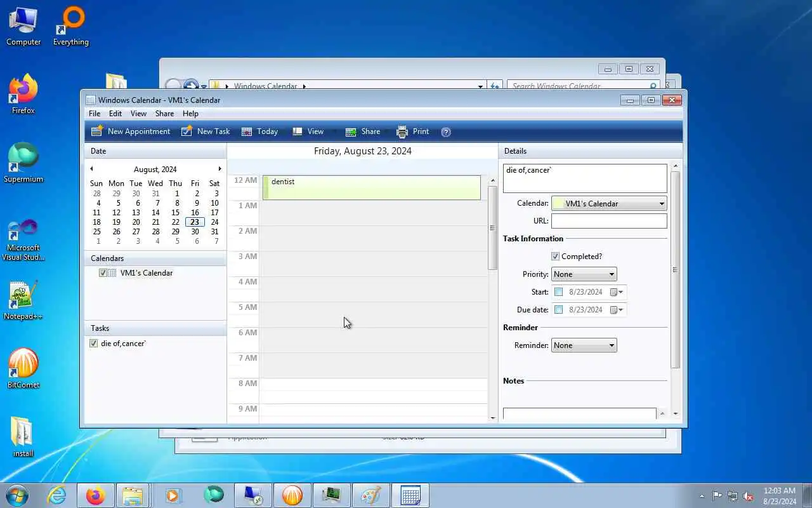Open the Share menu
Image resolution: width=812 pixels, height=508 pixels.
click(x=164, y=114)
